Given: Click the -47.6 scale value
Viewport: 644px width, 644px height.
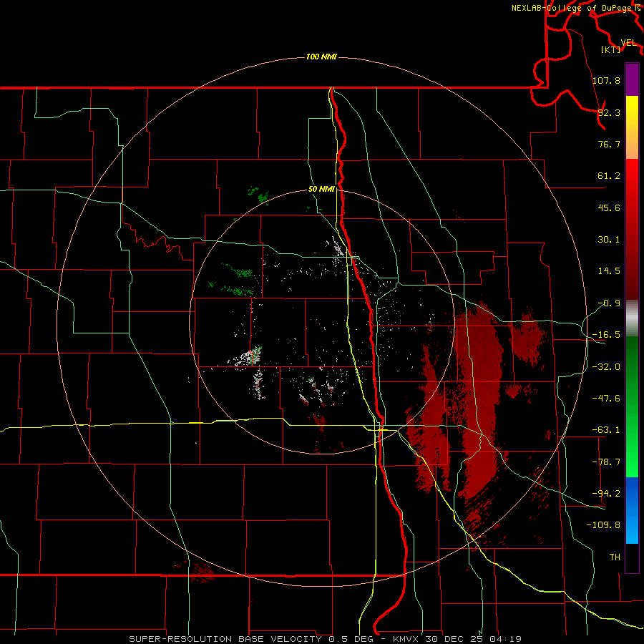Looking at the screenshot, I should pyautogui.click(x=606, y=399).
